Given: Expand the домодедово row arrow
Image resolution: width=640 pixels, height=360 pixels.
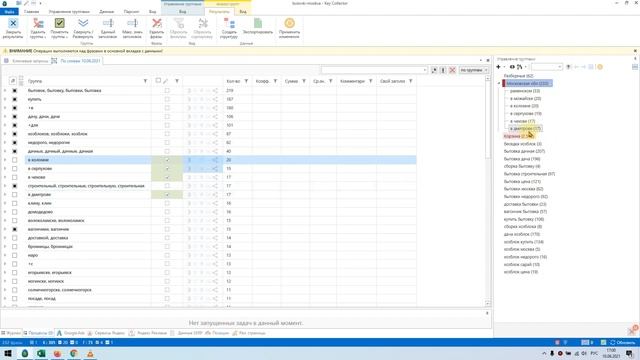Looking at the screenshot, I should 5,212.
